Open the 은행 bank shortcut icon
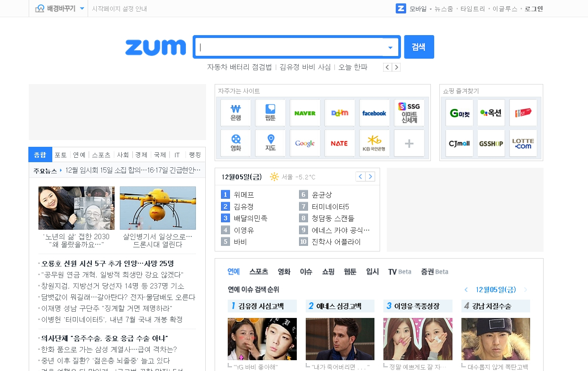The height and width of the screenshot is (371, 588). (x=236, y=113)
